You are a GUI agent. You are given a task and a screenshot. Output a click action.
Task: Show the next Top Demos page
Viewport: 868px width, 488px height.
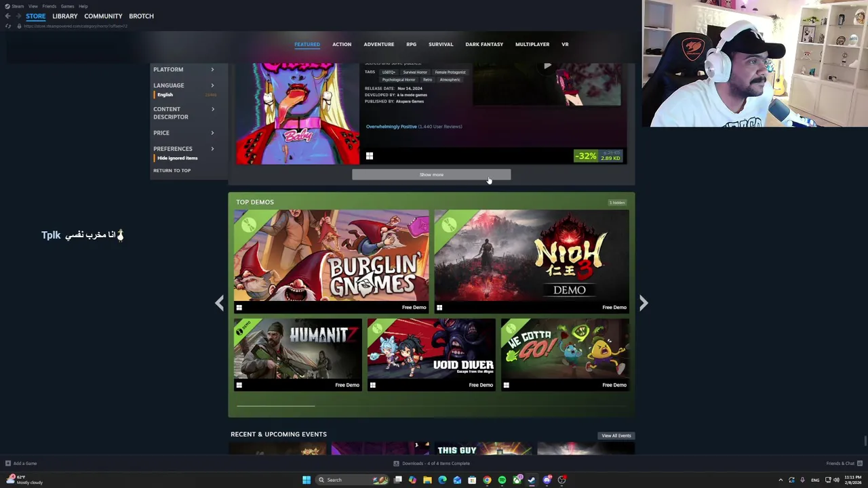(x=644, y=303)
